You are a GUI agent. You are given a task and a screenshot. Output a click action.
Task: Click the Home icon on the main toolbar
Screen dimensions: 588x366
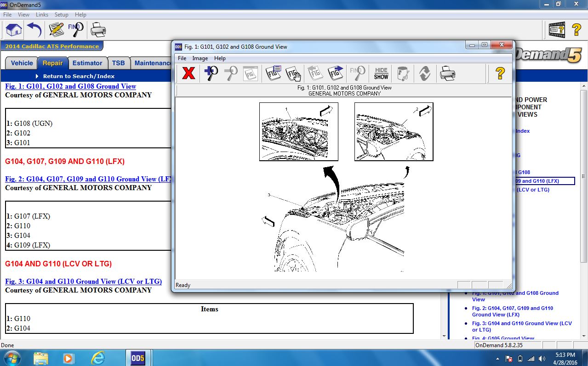click(x=13, y=29)
